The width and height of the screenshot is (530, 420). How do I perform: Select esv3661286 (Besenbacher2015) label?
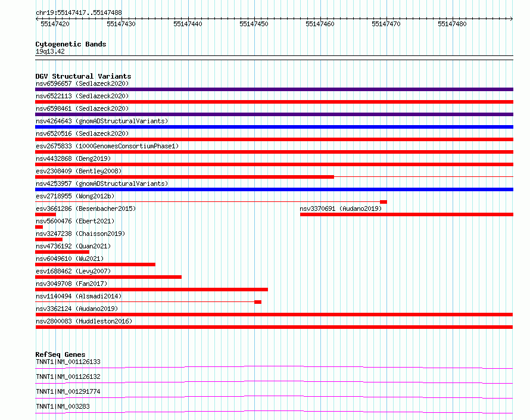pos(86,209)
